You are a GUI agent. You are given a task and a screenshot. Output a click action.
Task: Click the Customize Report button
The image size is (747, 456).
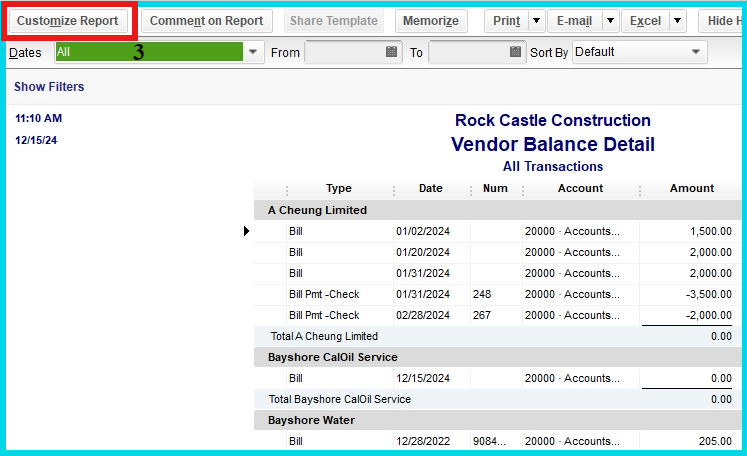(x=67, y=21)
